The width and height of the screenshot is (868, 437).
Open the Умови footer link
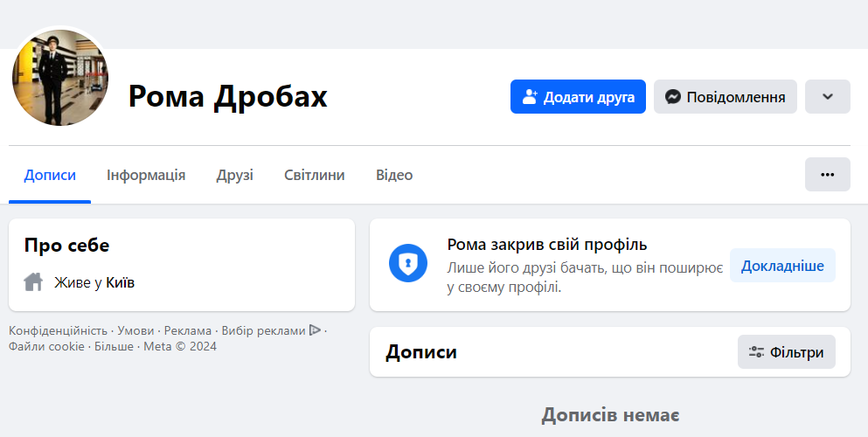pyautogui.click(x=135, y=330)
